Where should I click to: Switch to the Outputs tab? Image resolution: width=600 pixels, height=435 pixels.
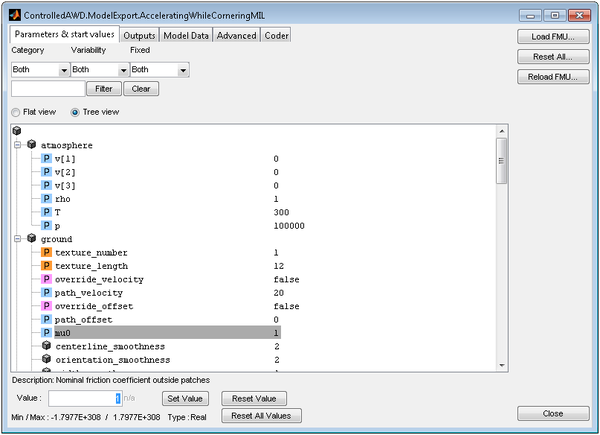[x=139, y=36]
